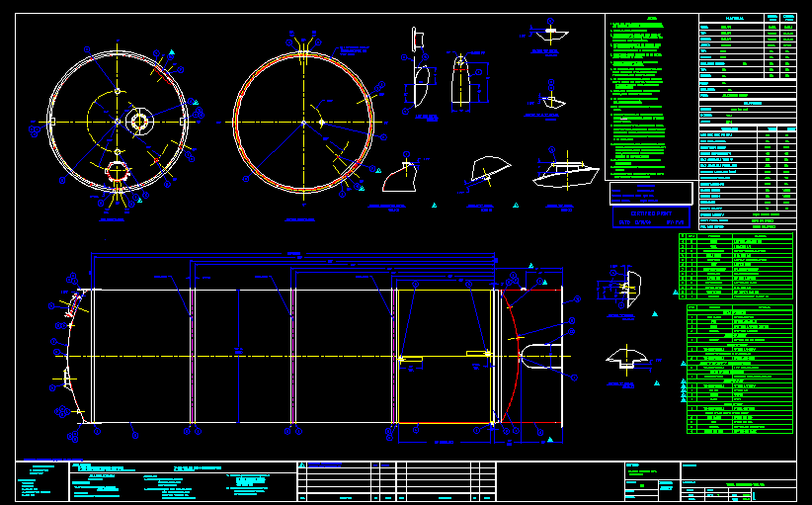Select the U-shaped sump at tank right end
The image size is (812, 505).
tap(538, 356)
